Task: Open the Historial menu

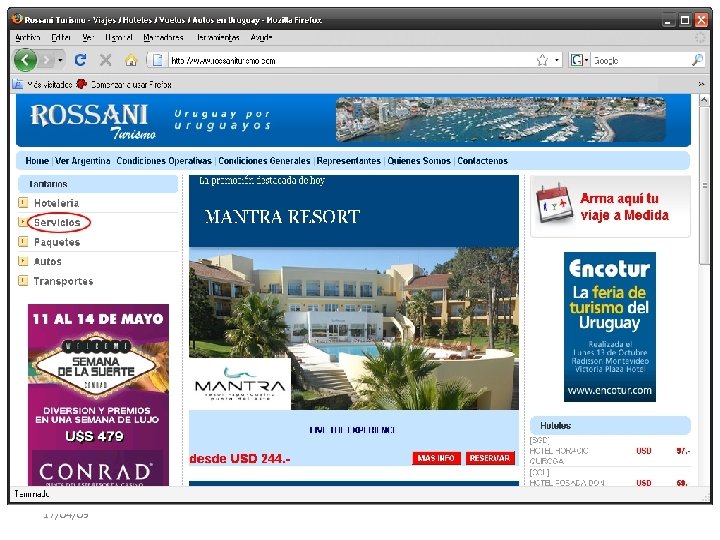Action: [118, 37]
